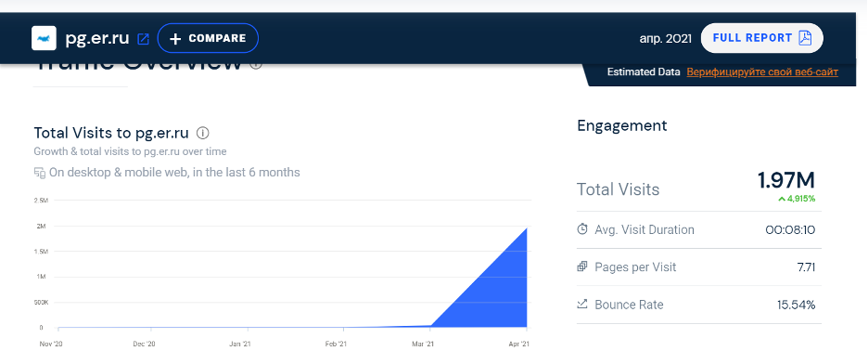The width and height of the screenshot is (868, 364).
Task: Click the 2M gridline label on chart
Action: [x=41, y=226]
